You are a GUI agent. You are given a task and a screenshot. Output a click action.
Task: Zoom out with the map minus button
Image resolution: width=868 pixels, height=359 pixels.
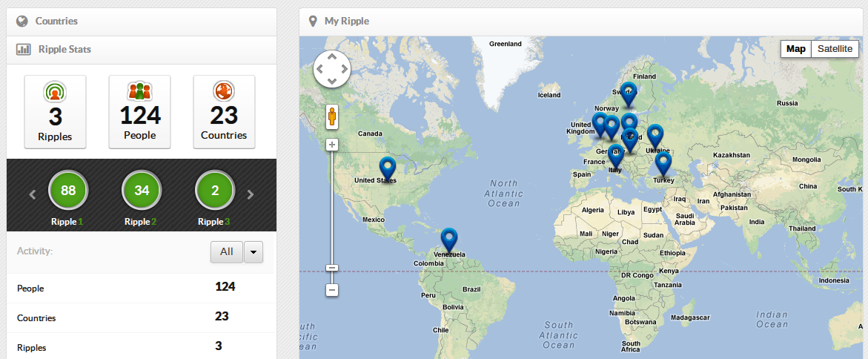332,290
